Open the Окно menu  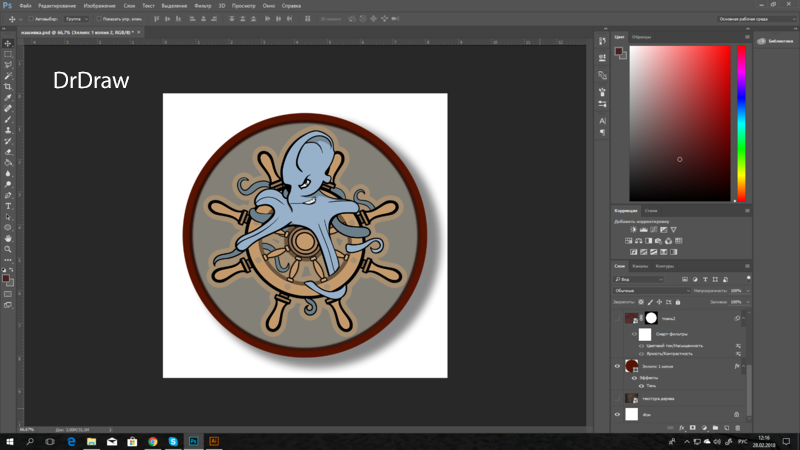click(269, 6)
